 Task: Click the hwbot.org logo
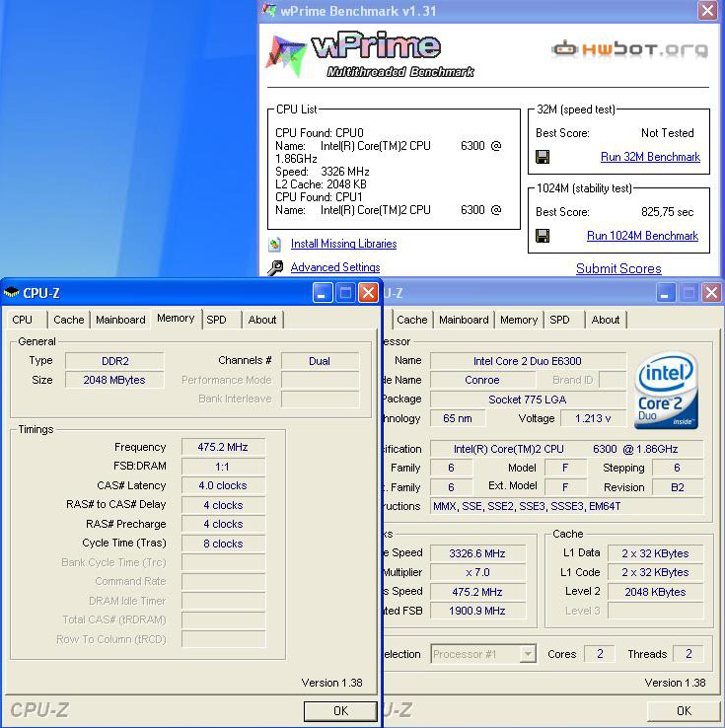coord(630,49)
